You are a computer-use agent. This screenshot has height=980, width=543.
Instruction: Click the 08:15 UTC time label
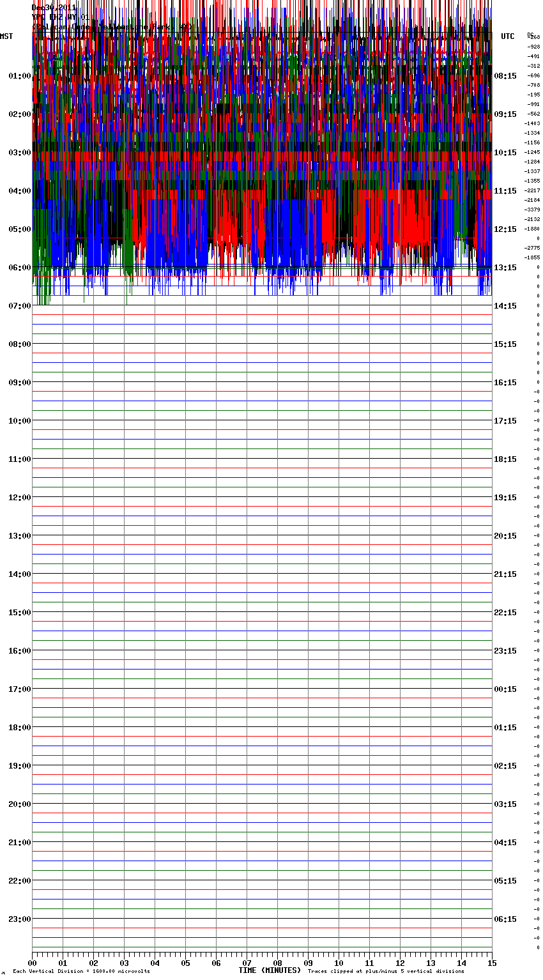pos(505,76)
